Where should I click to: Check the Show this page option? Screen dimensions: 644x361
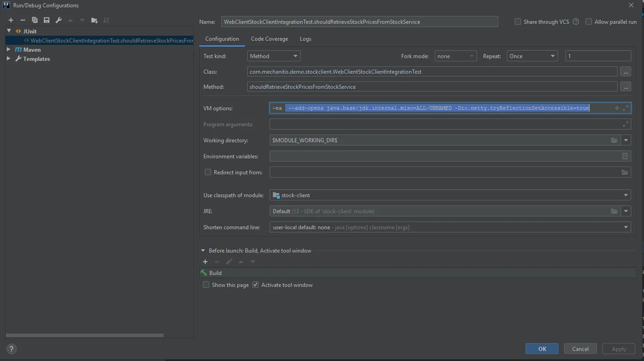click(x=206, y=285)
